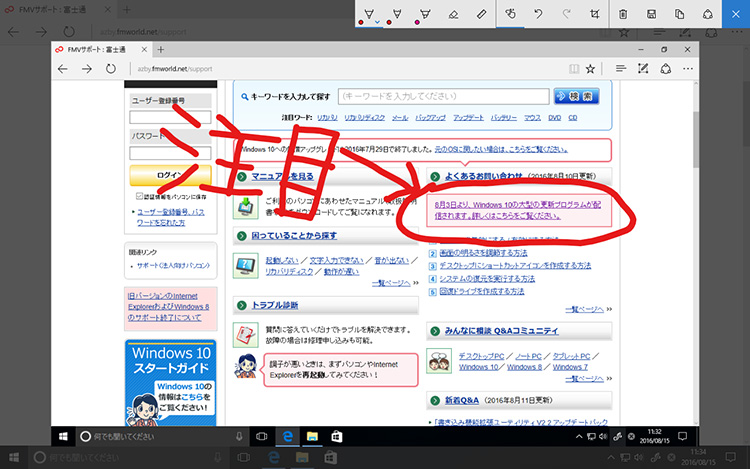This screenshot has height=469, width=750.
Task: Copy the sketch to clipboard
Action: 680,14
